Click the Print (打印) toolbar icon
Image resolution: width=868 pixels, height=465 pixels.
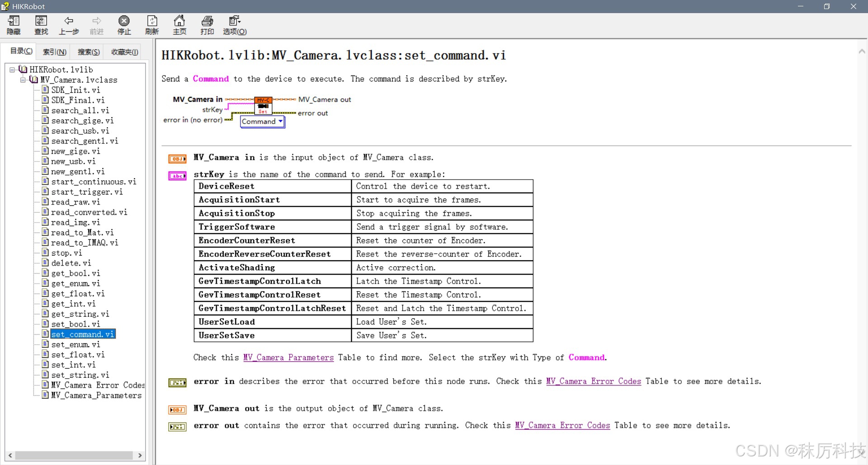pyautogui.click(x=207, y=25)
